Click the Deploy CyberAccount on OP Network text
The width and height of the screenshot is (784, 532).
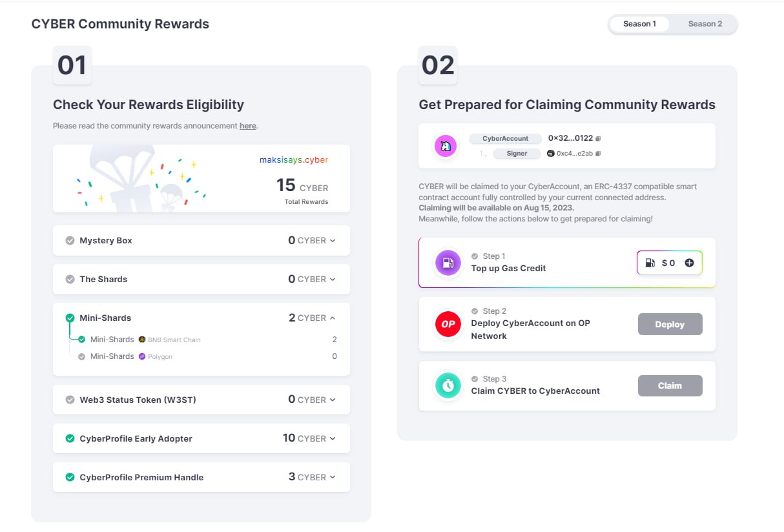tap(531, 329)
